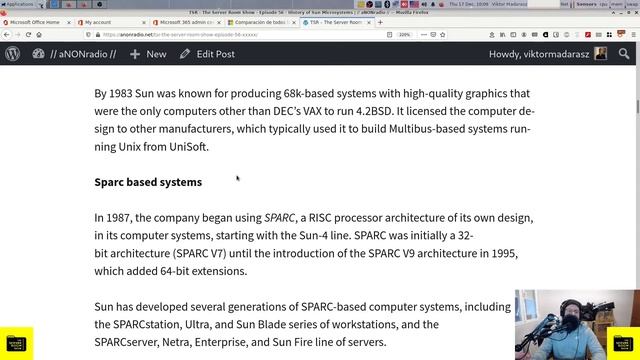Click the volume speaker tray icon
Screen dimensions: 640x360
point(424,4)
